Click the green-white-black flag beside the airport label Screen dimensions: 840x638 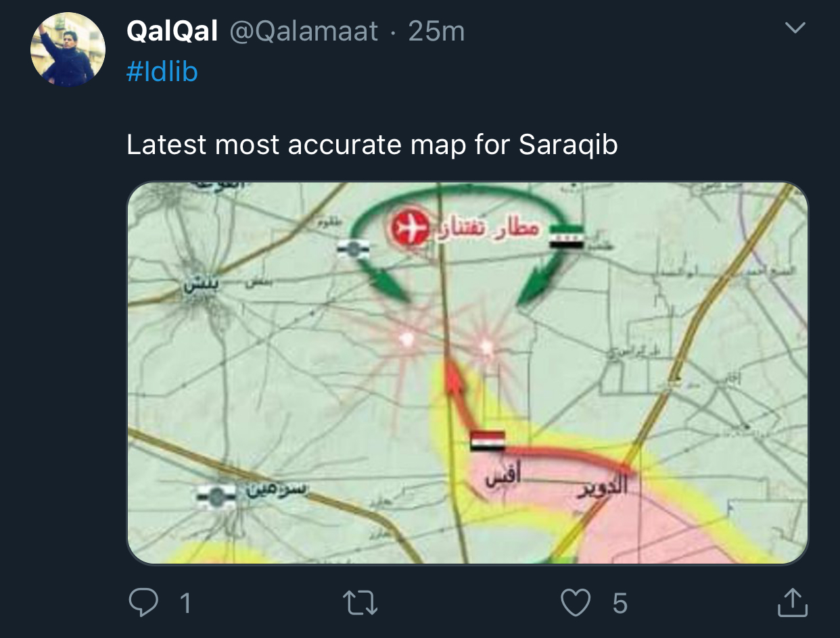pyautogui.click(x=566, y=237)
